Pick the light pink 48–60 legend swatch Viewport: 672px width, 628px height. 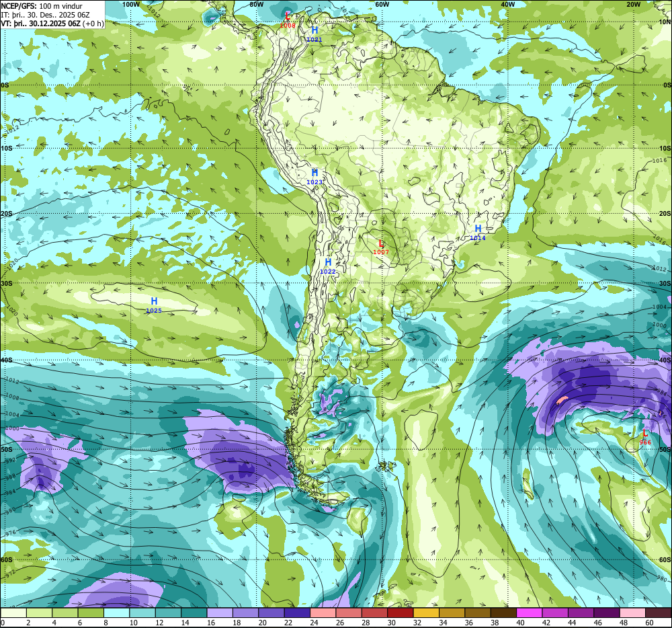(x=633, y=613)
